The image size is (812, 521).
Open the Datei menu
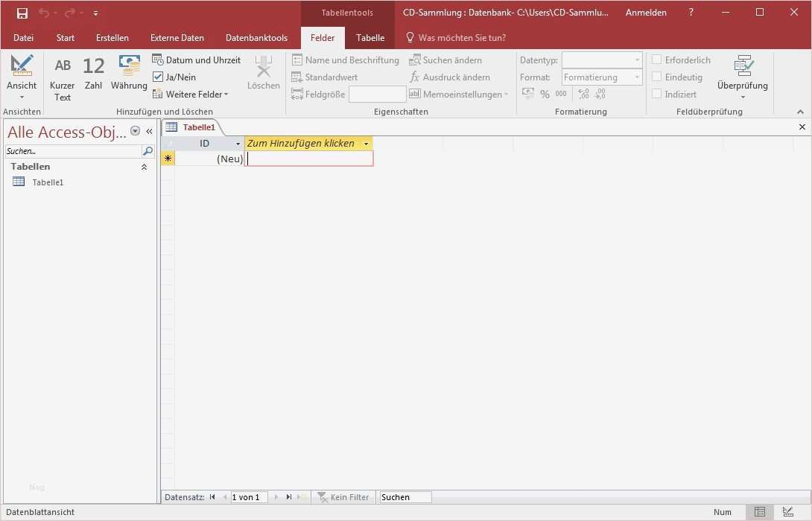(x=23, y=37)
